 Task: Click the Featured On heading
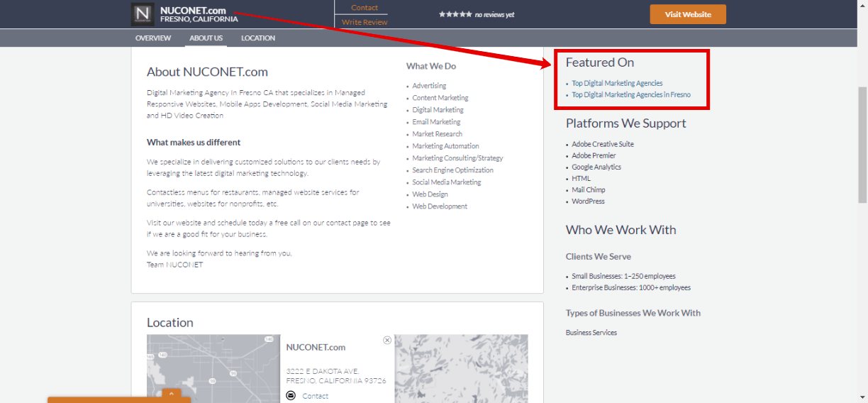click(x=600, y=62)
